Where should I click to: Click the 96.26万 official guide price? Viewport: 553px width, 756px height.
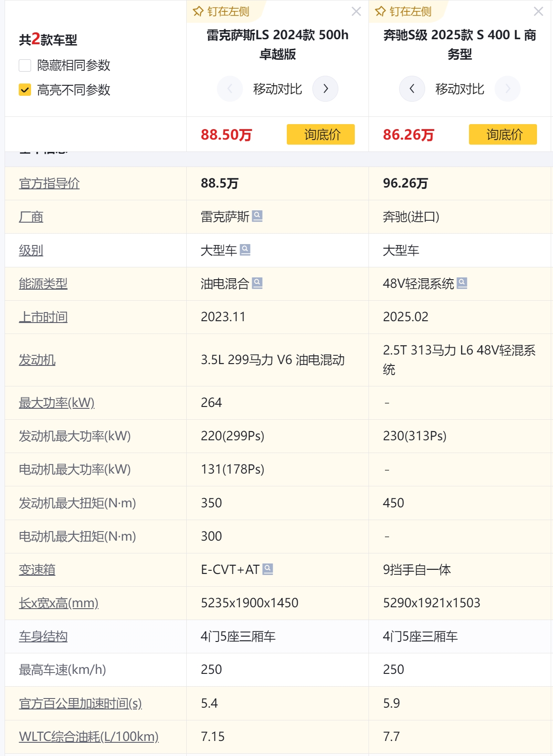pyautogui.click(x=406, y=183)
